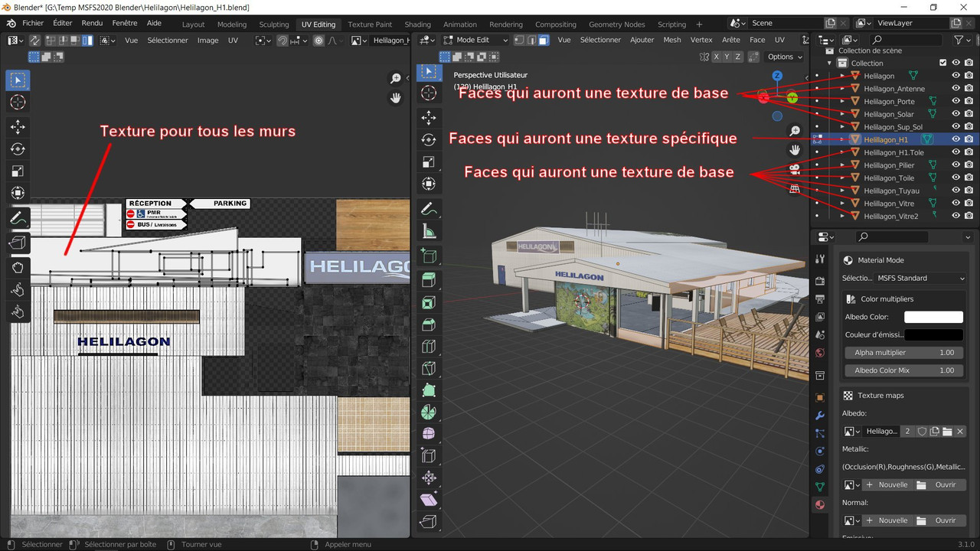Open the Object Data properties tab
The image size is (980, 551).
coord(820,487)
